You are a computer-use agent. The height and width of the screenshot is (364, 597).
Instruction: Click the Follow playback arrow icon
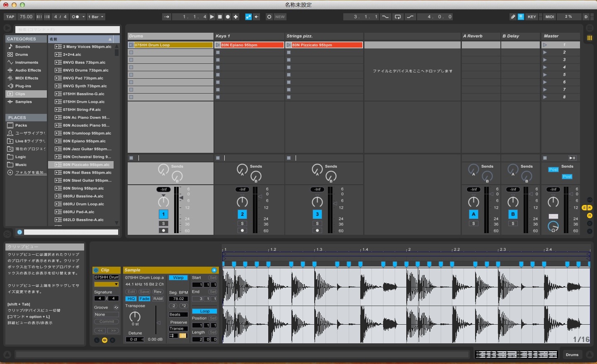click(x=167, y=17)
